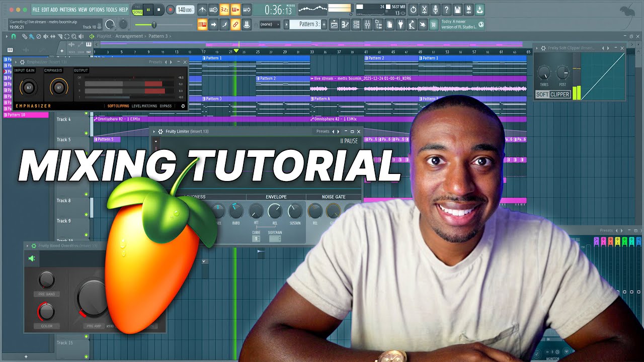Image resolution: width=644 pixels, height=362 pixels.
Task: Toggle blend recording overdub icon
Action: 235,10
